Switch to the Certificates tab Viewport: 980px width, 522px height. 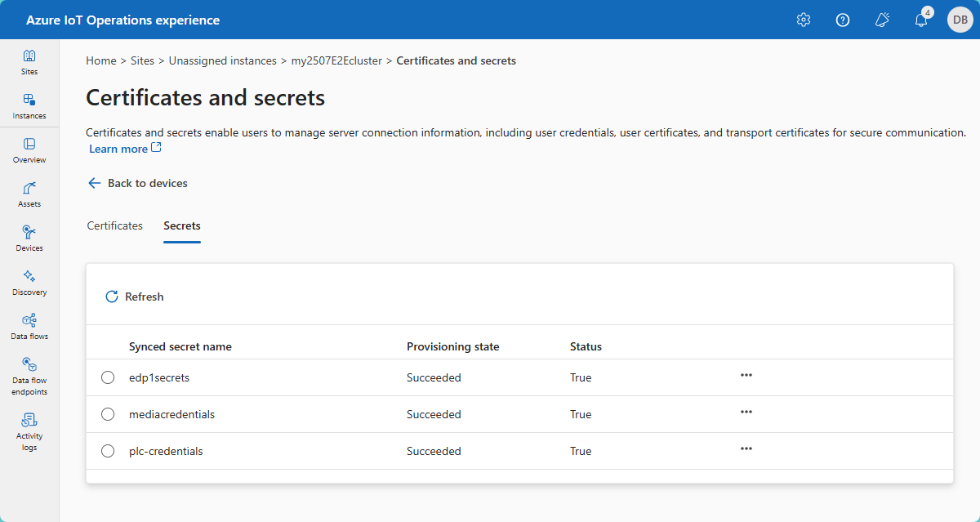pyautogui.click(x=115, y=225)
